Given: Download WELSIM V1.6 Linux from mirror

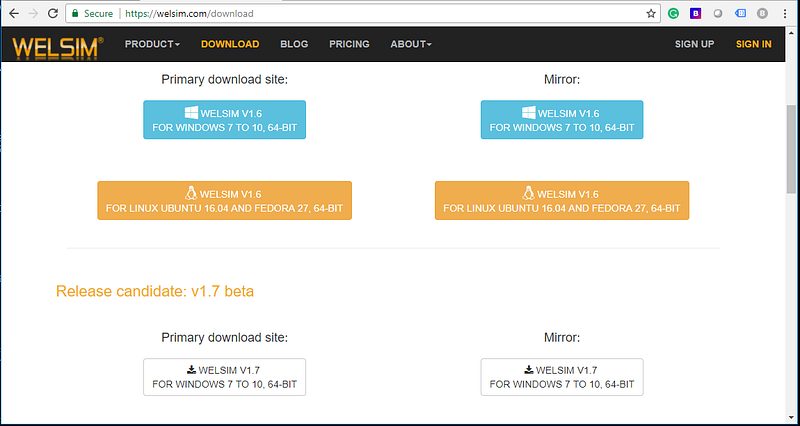Looking at the screenshot, I should (562, 201).
